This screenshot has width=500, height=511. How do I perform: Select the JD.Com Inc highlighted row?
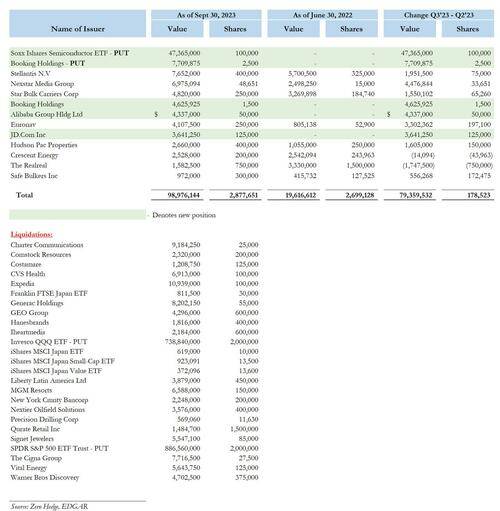tap(252, 135)
